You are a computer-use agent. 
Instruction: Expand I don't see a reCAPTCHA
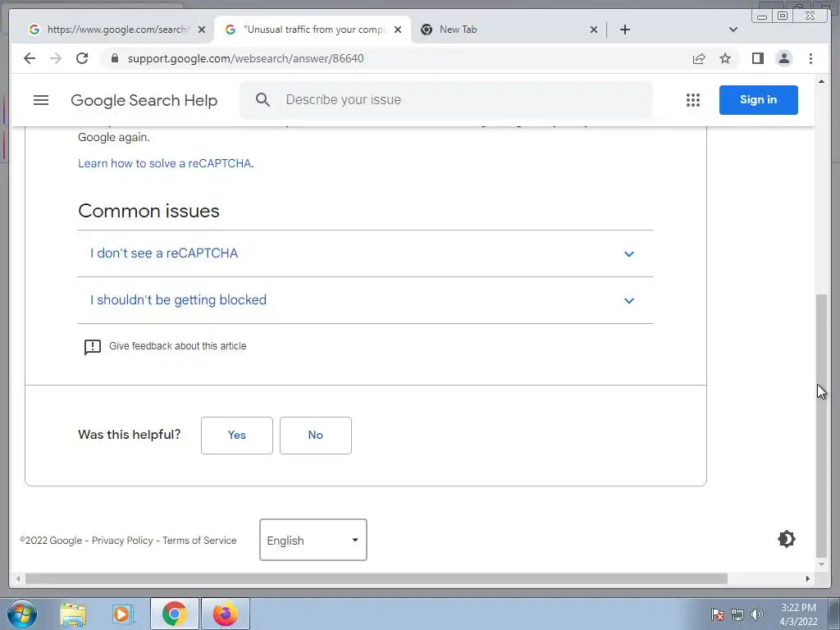point(365,253)
